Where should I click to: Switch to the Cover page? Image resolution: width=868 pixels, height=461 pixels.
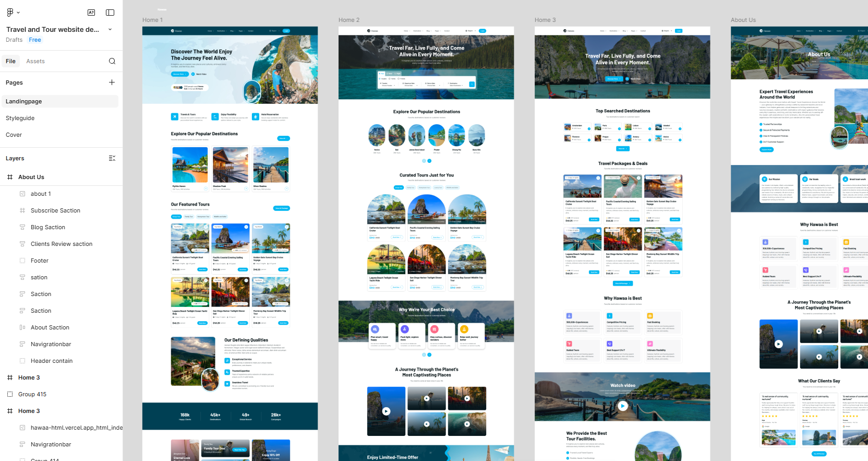[14, 135]
